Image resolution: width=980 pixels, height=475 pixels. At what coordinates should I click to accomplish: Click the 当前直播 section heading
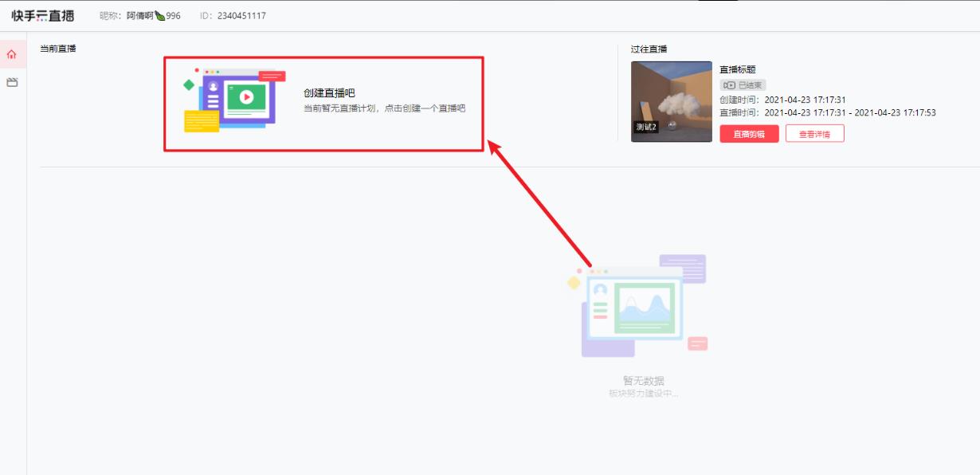click(58, 49)
